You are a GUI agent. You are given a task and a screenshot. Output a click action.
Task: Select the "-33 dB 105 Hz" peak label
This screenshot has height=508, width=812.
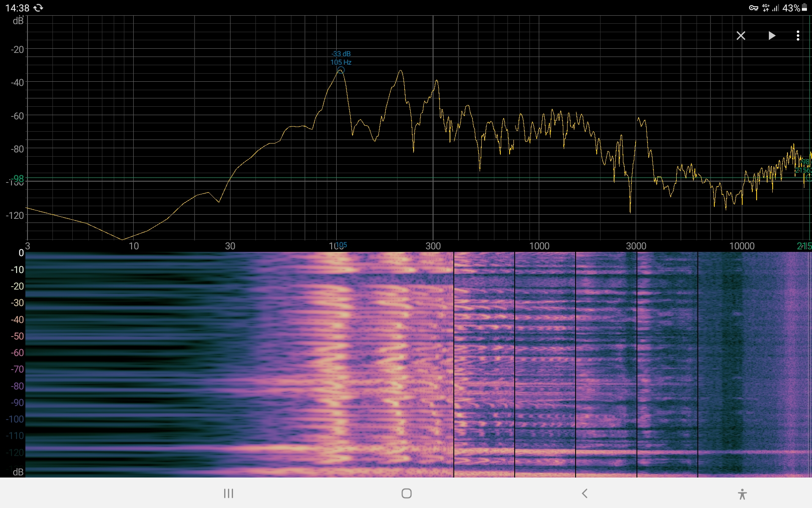(x=341, y=58)
